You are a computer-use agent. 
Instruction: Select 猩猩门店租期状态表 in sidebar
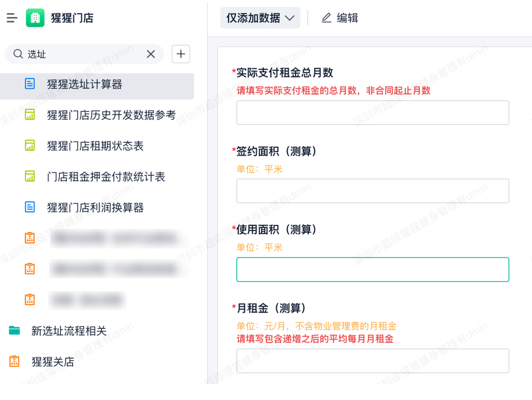95,146
